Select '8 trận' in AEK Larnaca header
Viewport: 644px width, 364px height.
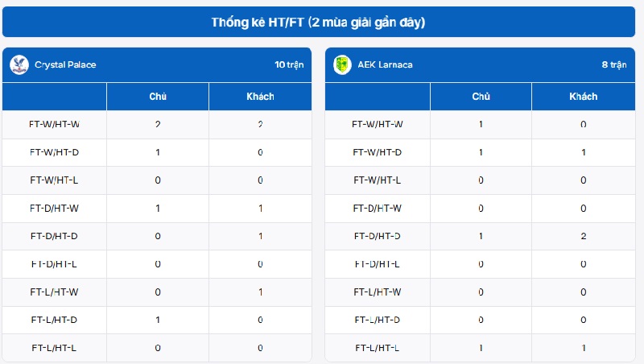[x=614, y=65]
